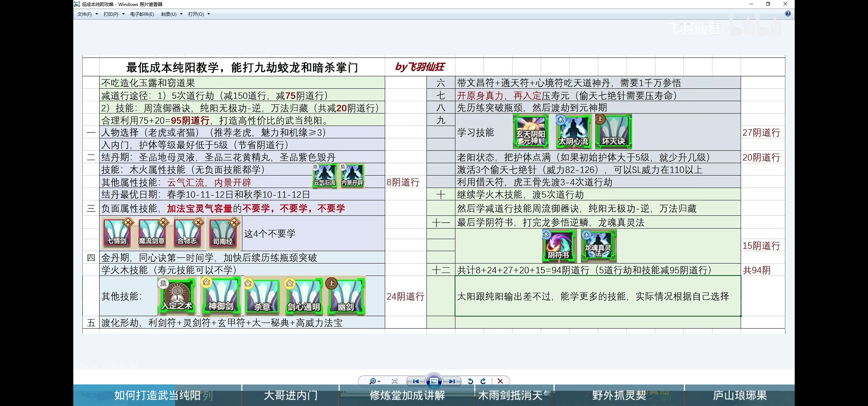Click the red label 15阴道行

pos(761,246)
